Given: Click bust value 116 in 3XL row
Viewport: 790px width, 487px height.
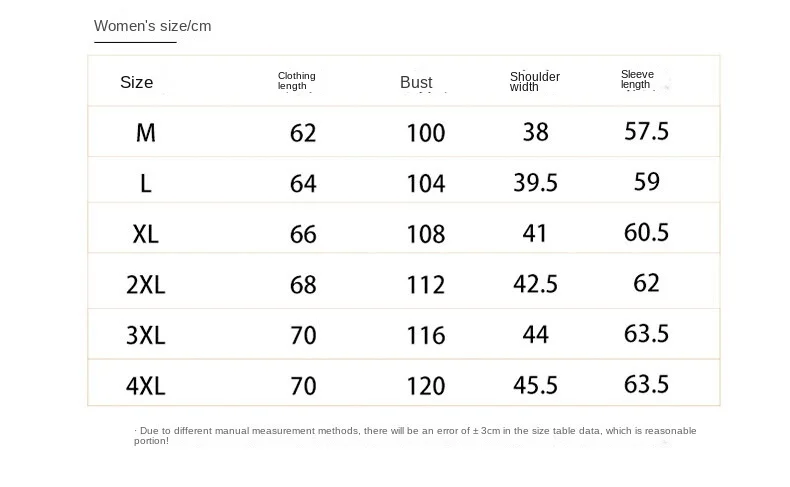Looking at the screenshot, I should pyautogui.click(x=426, y=335).
